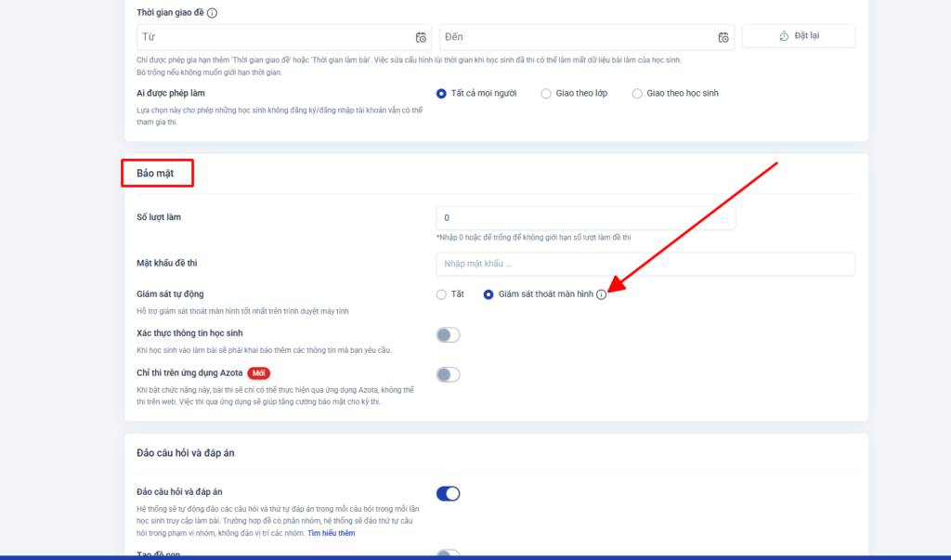This screenshot has width=951, height=560.
Task: Click the info icon beside Giám sát thoát màn hình
Action: [x=601, y=294]
